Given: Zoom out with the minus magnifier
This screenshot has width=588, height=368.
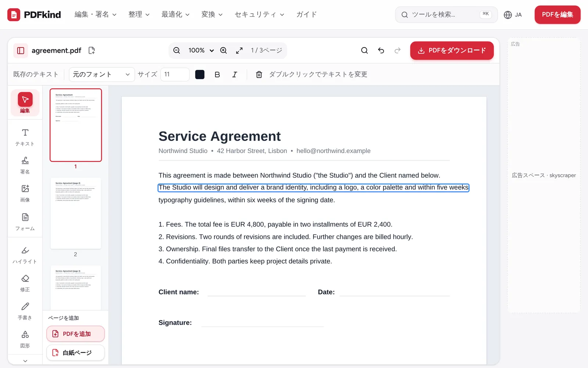Looking at the screenshot, I should pos(177,50).
